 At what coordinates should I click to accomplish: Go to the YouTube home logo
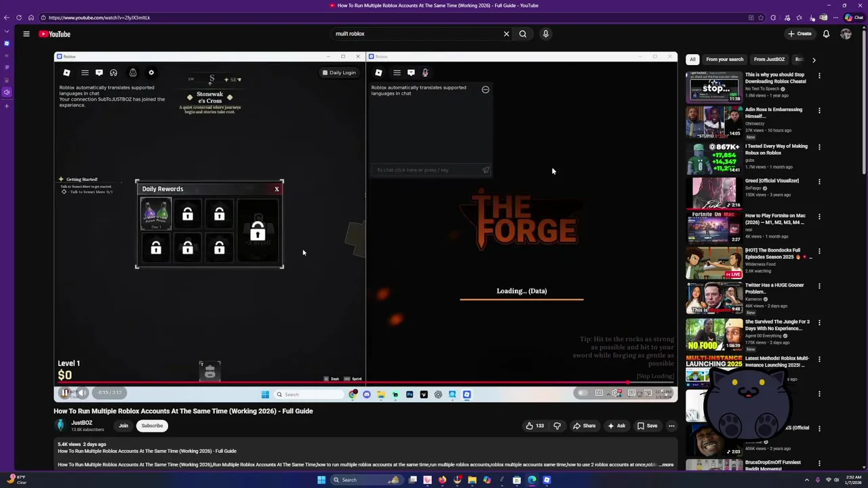coord(54,34)
